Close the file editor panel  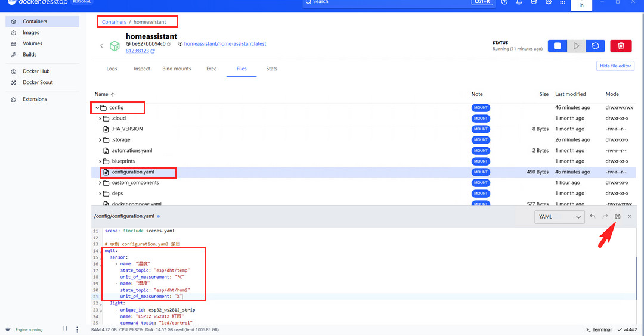[x=630, y=217]
